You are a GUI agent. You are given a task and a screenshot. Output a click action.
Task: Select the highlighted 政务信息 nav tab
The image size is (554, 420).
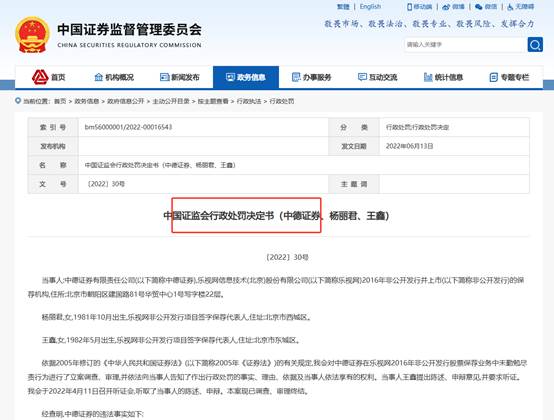246,77
